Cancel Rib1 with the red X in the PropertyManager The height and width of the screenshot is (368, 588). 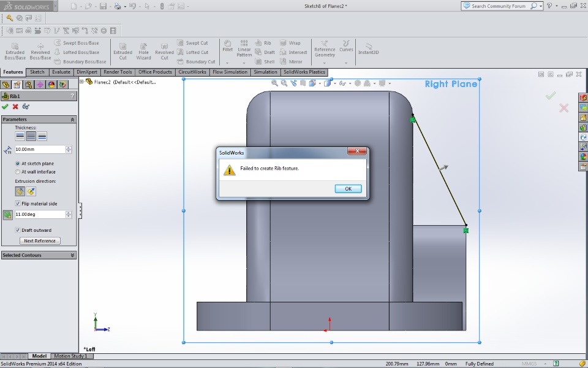coord(15,107)
